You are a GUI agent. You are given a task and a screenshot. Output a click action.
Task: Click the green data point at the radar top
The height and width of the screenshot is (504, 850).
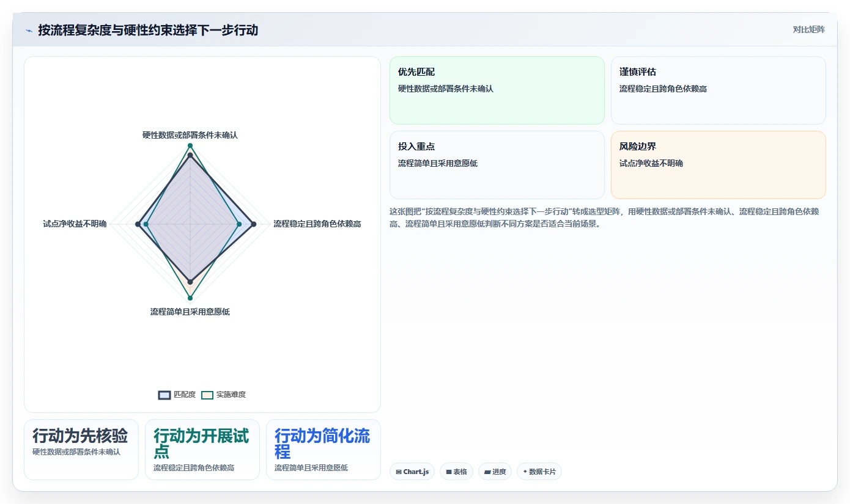point(190,145)
